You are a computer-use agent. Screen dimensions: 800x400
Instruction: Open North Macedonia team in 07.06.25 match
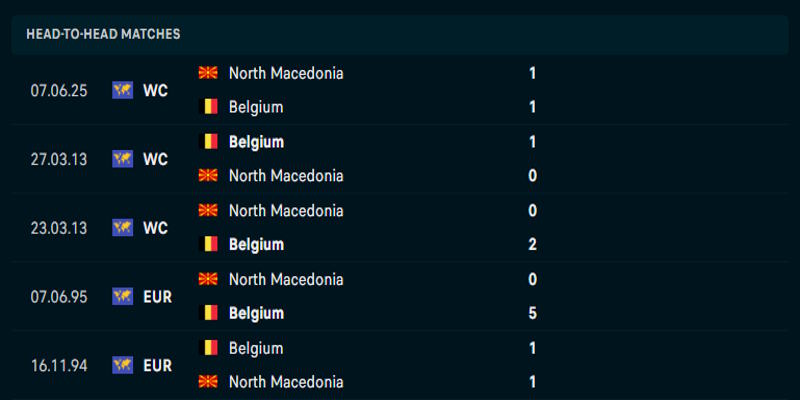point(286,73)
